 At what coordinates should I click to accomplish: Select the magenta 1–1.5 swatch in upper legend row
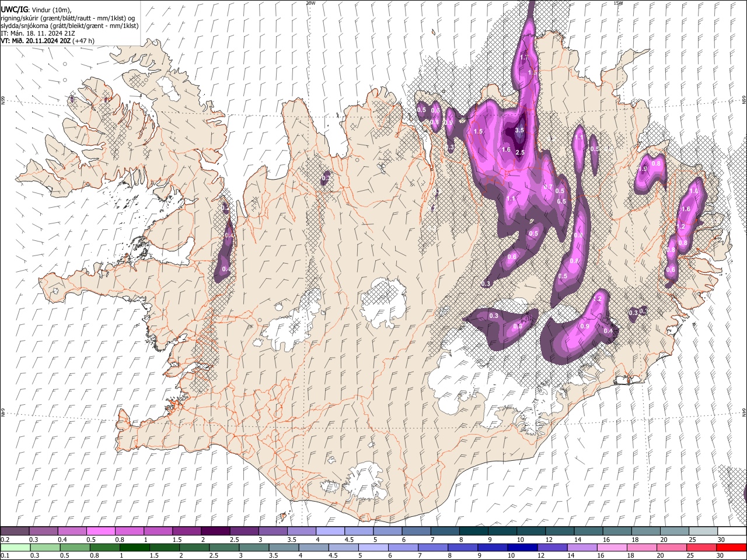pyautogui.click(x=158, y=531)
